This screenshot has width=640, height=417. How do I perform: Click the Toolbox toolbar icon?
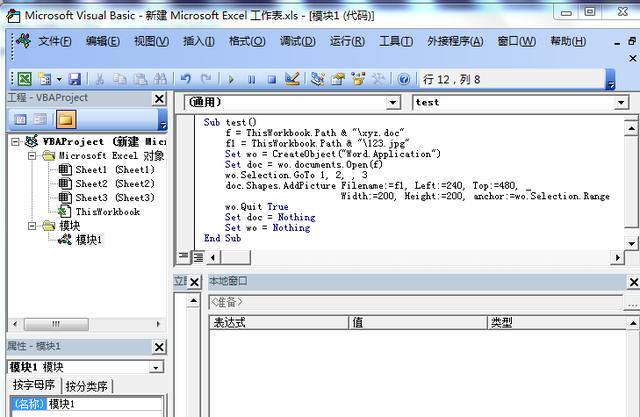coord(378,78)
